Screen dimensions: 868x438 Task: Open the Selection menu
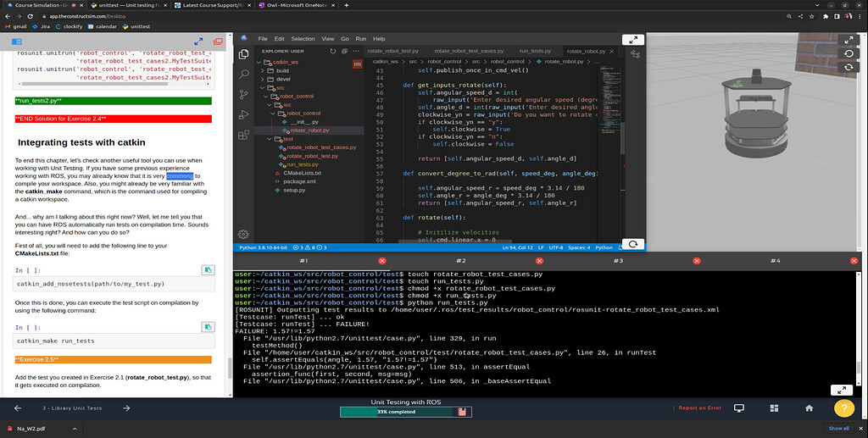303,39
